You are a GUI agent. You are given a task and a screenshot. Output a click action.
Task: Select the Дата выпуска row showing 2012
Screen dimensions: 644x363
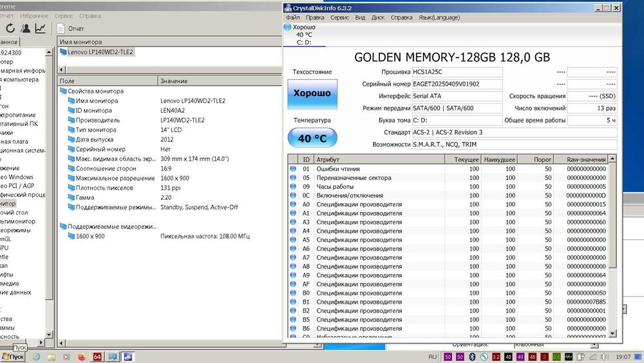click(x=169, y=139)
